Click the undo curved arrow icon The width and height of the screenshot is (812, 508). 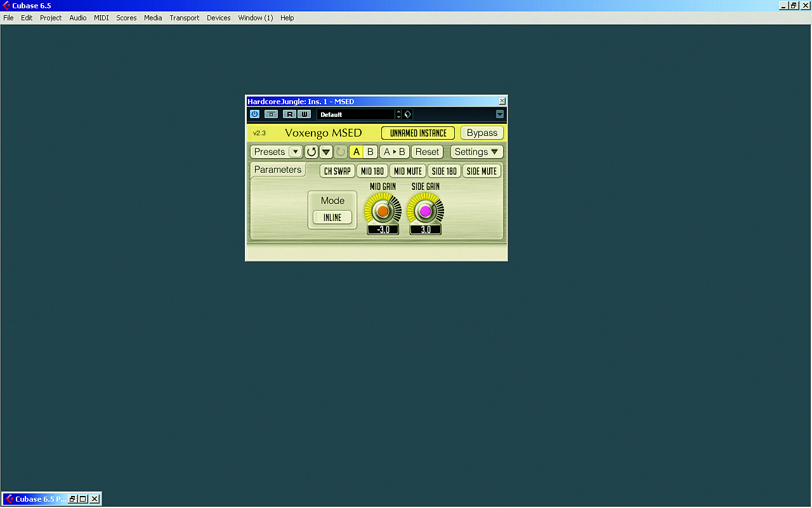(311, 152)
